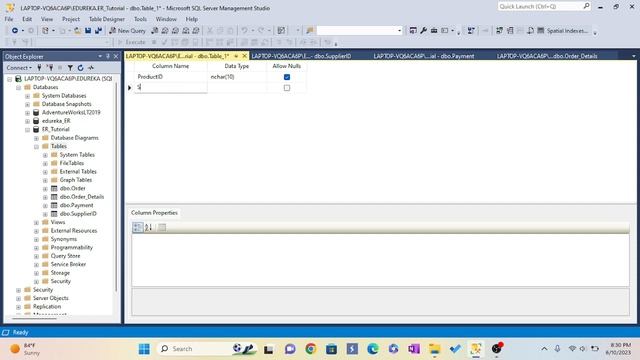The width and height of the screenshot is (640, 360).
Task: Click the Object Explorer filter funnel icon
Action: coord(70,68)
